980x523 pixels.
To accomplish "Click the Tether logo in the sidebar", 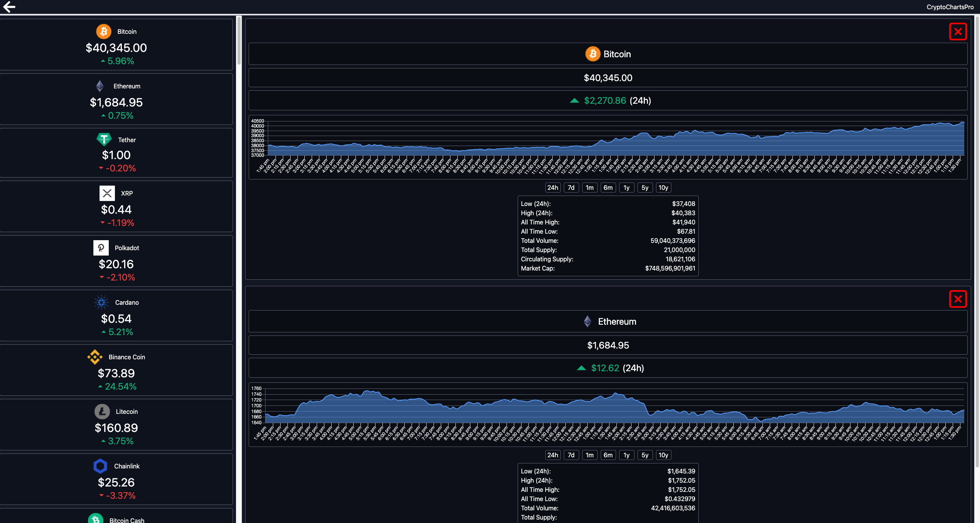I will coord(104,139).
